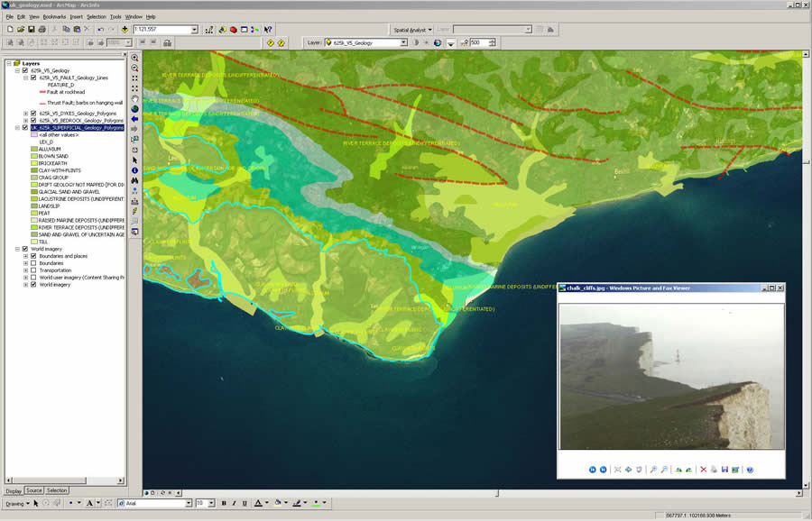Delete image with red X in Picture Viewer
The height and width of the screenshot is (521, 812).
(x=703, y=470)
